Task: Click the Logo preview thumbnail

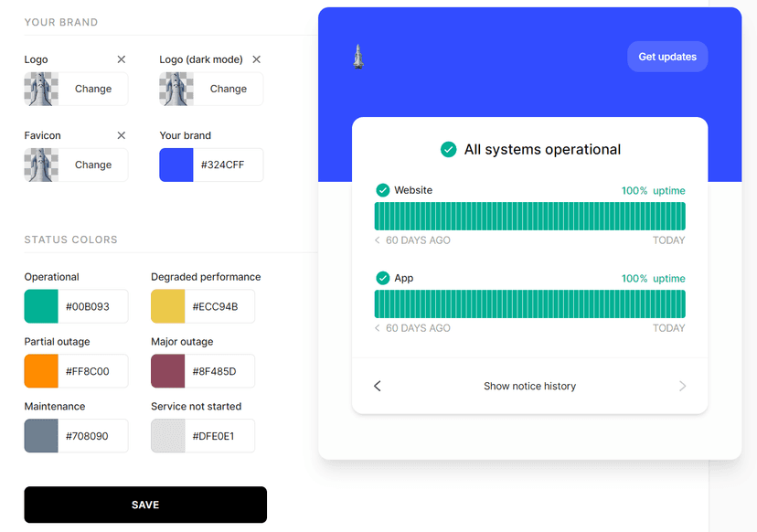Action: (40, 89)
